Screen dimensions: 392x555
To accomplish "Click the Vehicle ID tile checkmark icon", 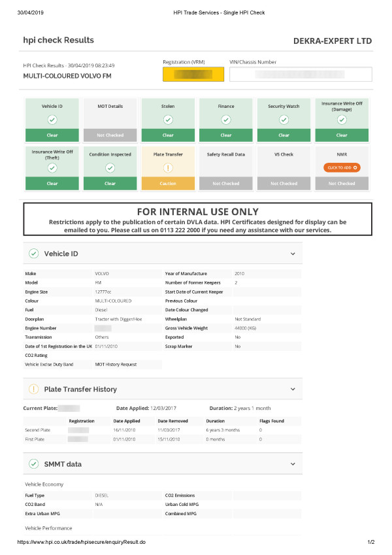I will [x=52, y=120].
